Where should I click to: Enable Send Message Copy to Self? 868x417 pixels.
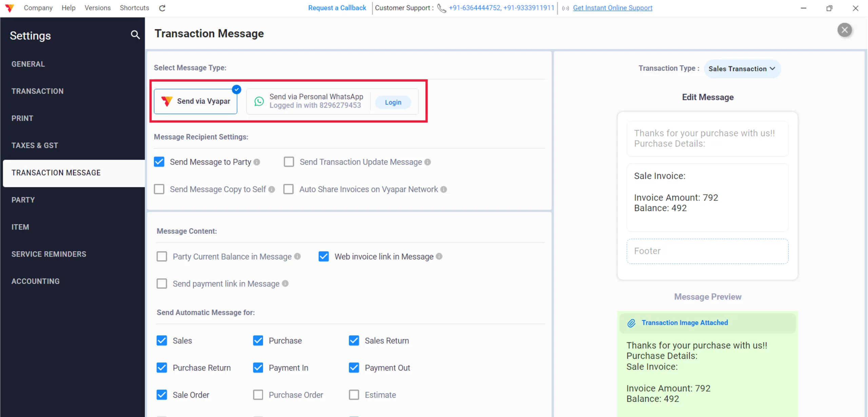tap(159, 189)
